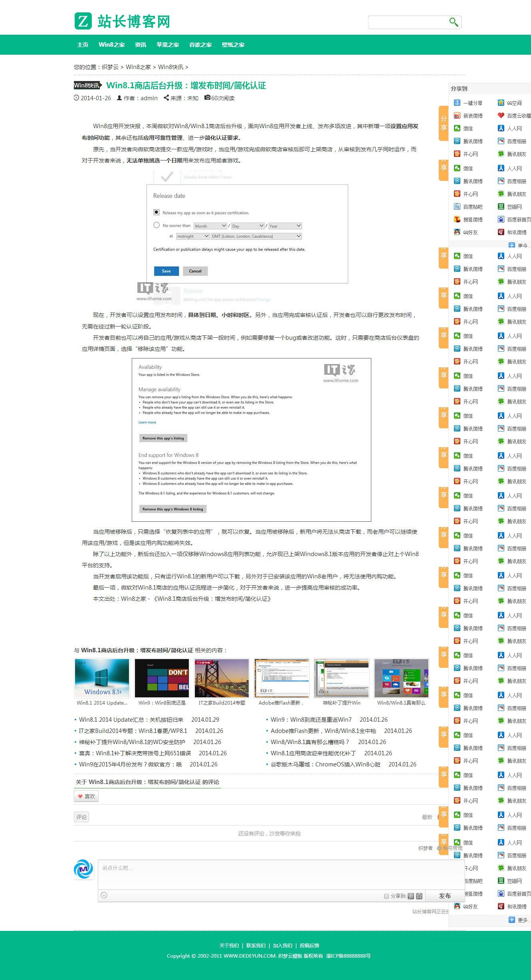Click the 织梦者 username link
This screenshot has height=980, width=531.
pyautogui.click(x=425, y=848)
